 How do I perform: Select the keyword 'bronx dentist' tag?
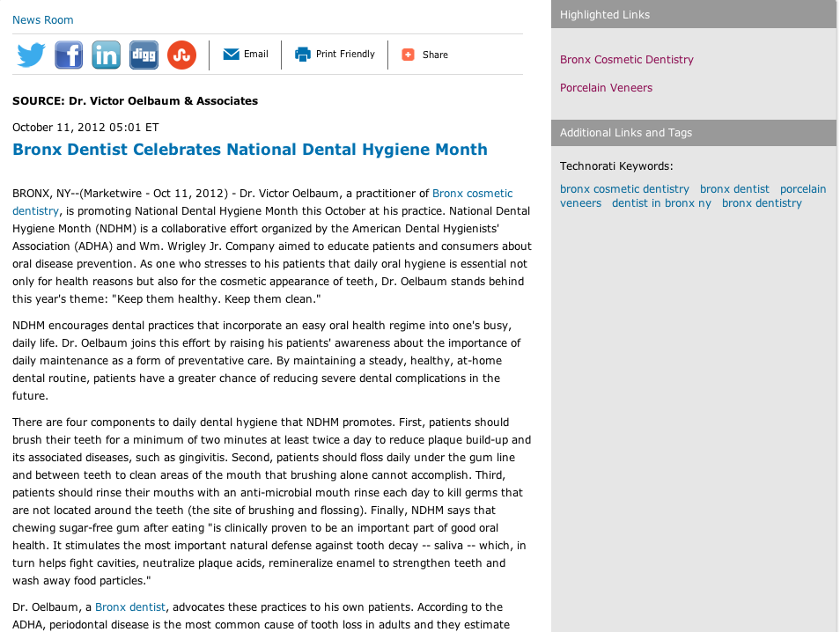pyautogui.click(x=734, y=189)
